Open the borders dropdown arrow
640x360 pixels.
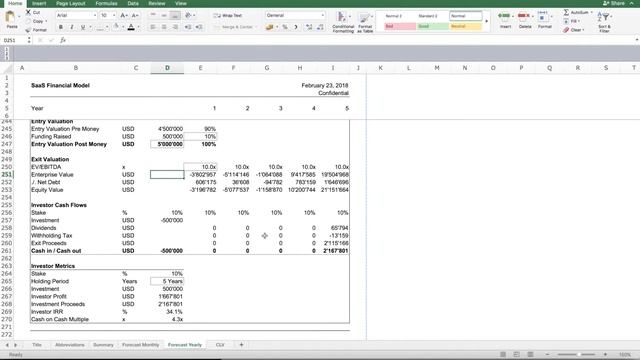107,27
